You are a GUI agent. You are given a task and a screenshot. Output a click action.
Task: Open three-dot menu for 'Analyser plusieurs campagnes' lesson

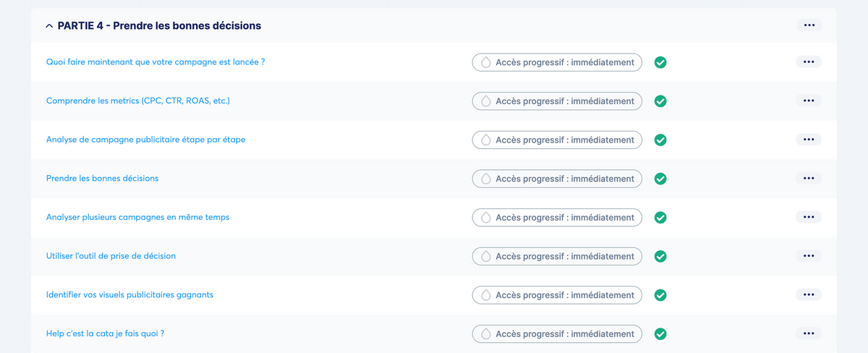pyautogui.click(x=809, y=216)
